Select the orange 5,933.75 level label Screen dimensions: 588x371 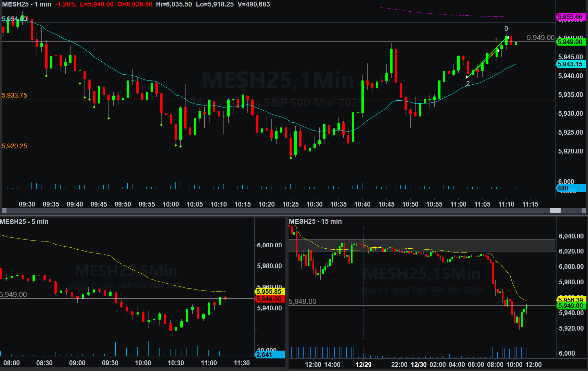tap(14, 95)
